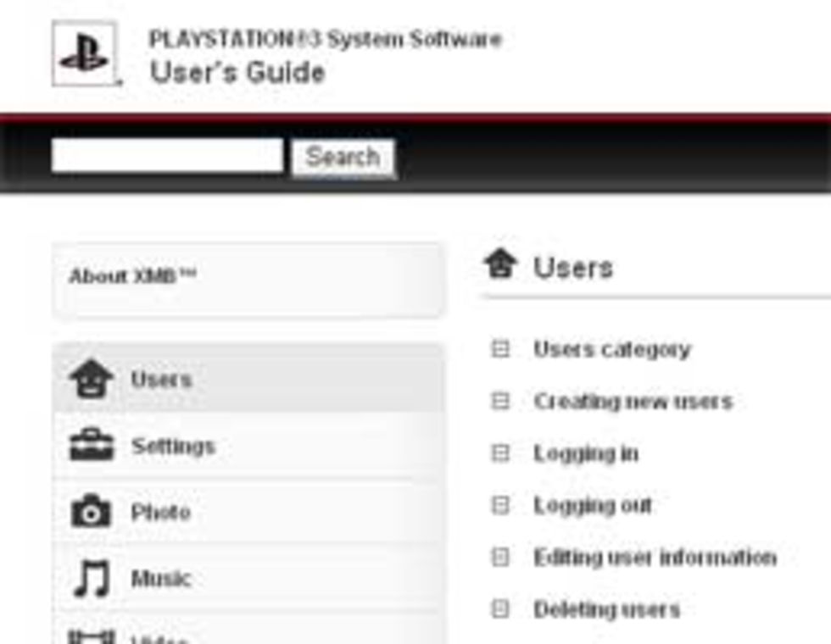
Task: Select Photo in the sidebar menu
Action: (x=160, y=512)
